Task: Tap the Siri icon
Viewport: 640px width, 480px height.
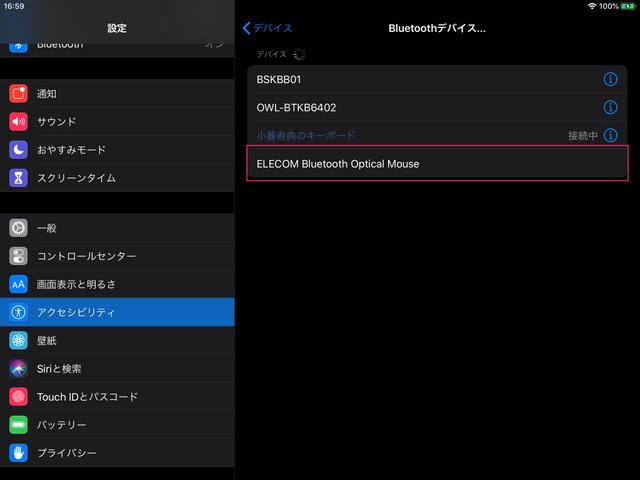Action: pyautogui.click(x=18, y=369)
